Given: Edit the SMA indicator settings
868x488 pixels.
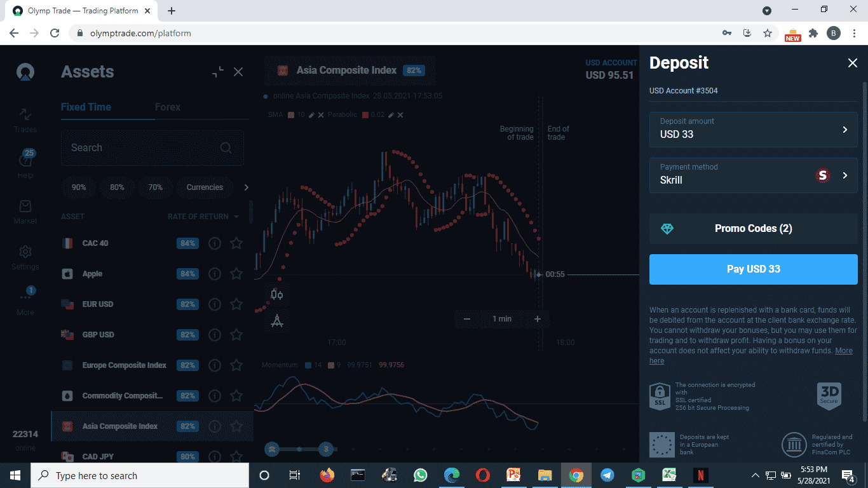Looking at the screenshot, I should [x=311, y=115].
